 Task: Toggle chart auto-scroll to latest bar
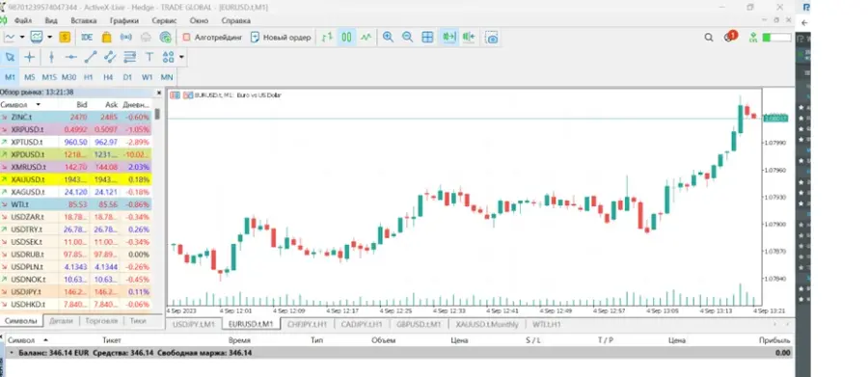[448, 37]
